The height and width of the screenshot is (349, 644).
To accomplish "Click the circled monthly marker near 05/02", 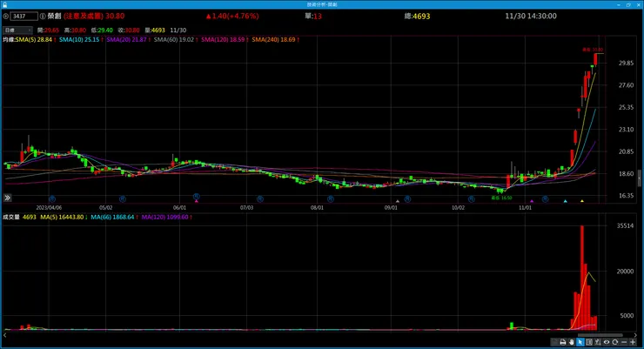I will (123, 199).
